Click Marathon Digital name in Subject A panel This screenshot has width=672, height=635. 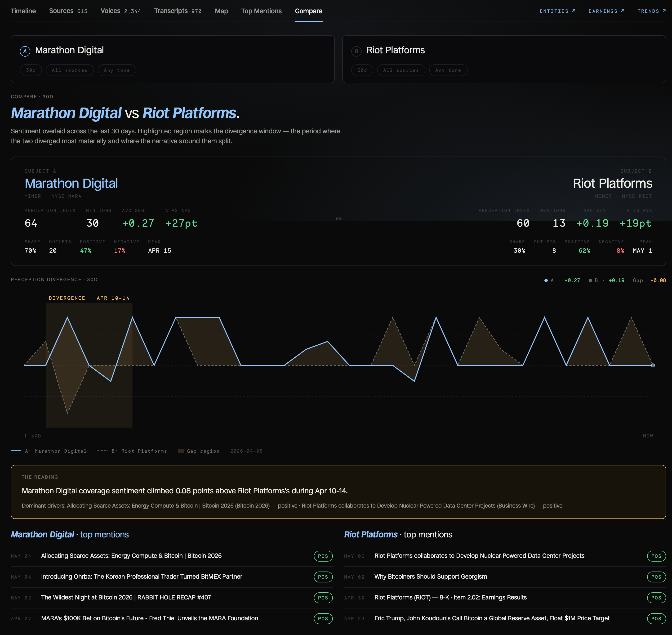pyautogui.click(x=71, y=184)
